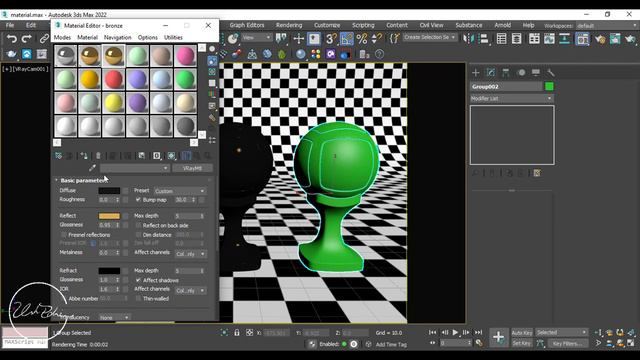Image resolution: width=640 pixels, height=360 pixels.
Task: Open the Create tab plus icon in command panel
Action: point(476,73)
